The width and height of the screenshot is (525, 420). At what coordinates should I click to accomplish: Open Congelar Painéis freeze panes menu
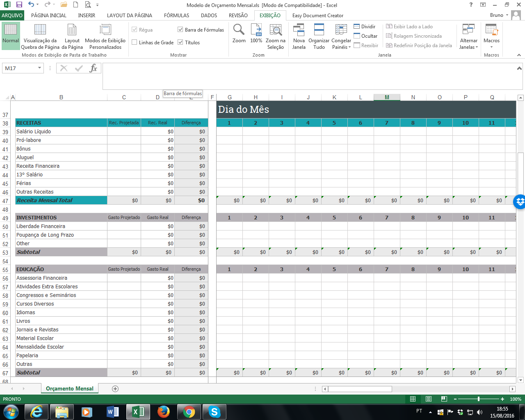[x=341, y=37]
